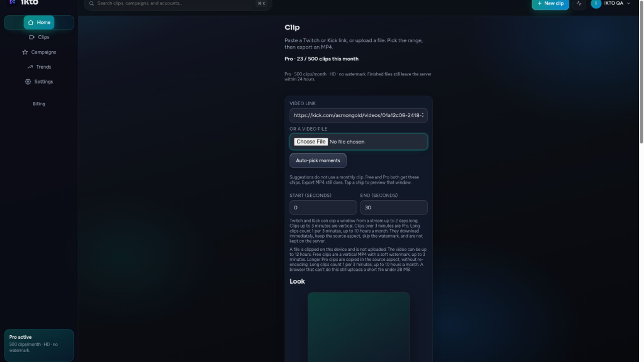Image resolution: width=644 pixels, height=362 pixels.
Task: Open the Trends section
Action: coord(39,67)
